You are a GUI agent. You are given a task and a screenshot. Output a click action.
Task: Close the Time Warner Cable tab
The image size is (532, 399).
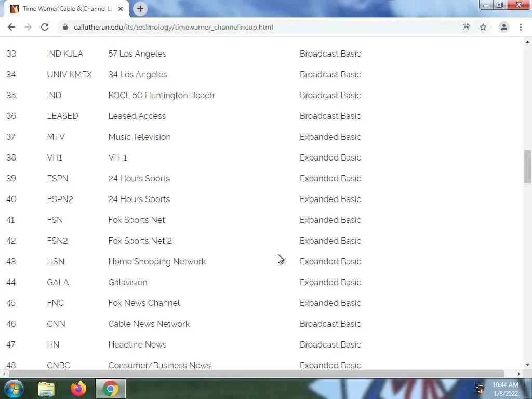(x=121, y=9)
